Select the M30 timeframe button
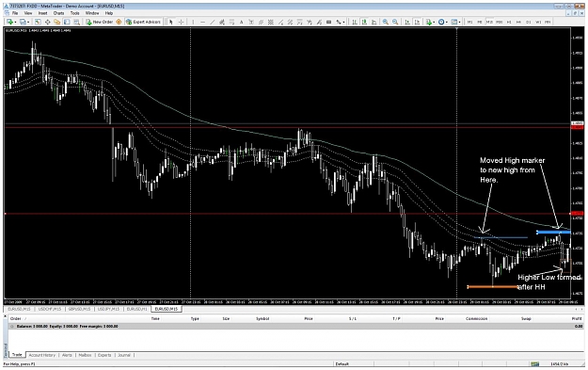The width and height of the screenshot is (588, 370). click(x=499, y=23)
